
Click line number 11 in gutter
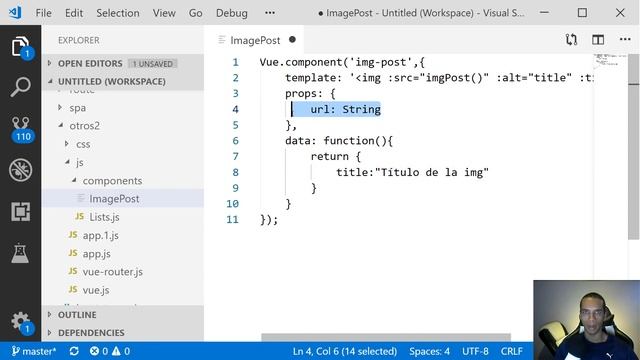pyautogui.click(x=232, y=220)
